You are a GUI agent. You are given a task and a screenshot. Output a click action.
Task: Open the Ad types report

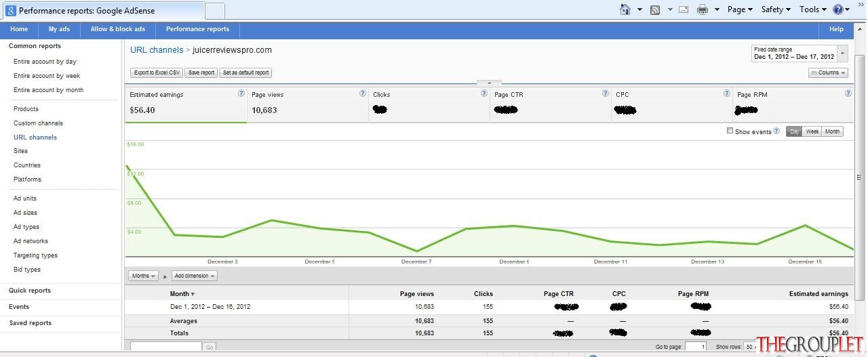26,227
